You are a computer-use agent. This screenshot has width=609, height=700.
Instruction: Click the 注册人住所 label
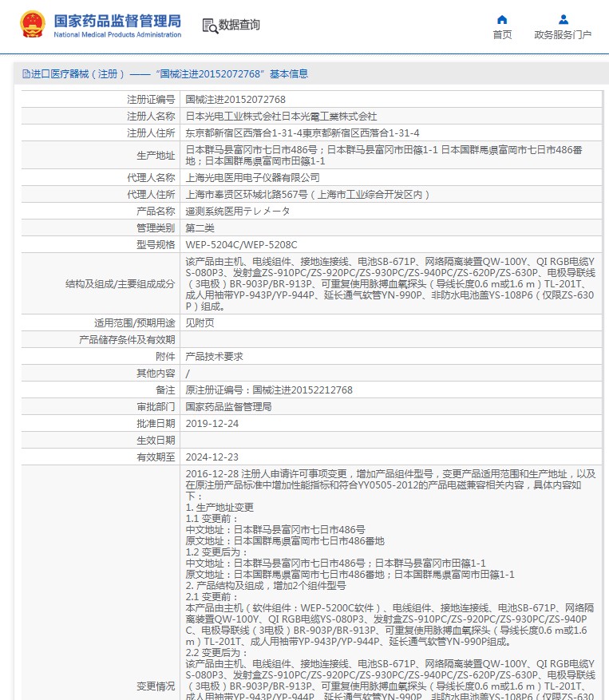click(x=151, y=133)
